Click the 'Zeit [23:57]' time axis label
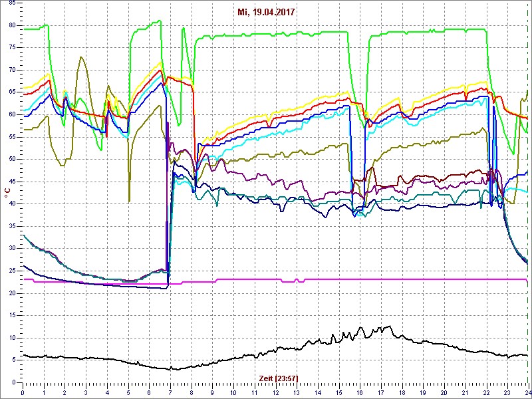 pyautogui.click(x=278, y=378)
